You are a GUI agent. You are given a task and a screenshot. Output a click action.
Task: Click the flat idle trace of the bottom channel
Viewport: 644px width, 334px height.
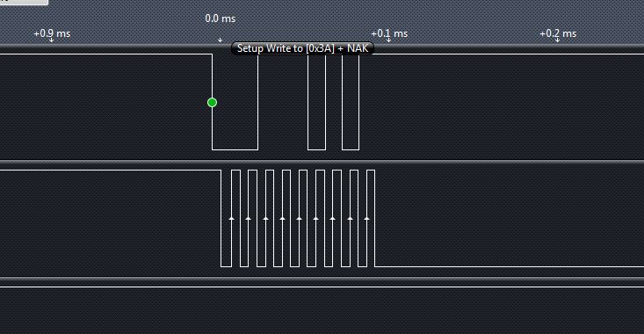[322, 287]
